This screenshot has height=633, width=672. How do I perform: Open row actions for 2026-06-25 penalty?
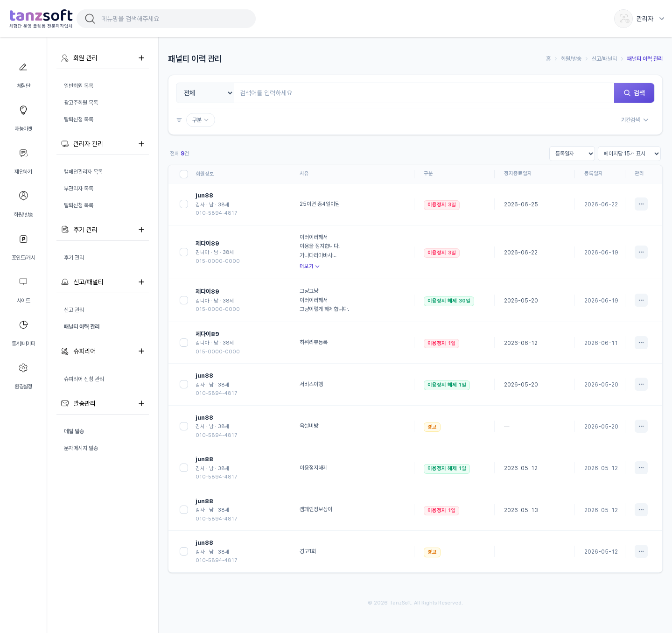641,204
